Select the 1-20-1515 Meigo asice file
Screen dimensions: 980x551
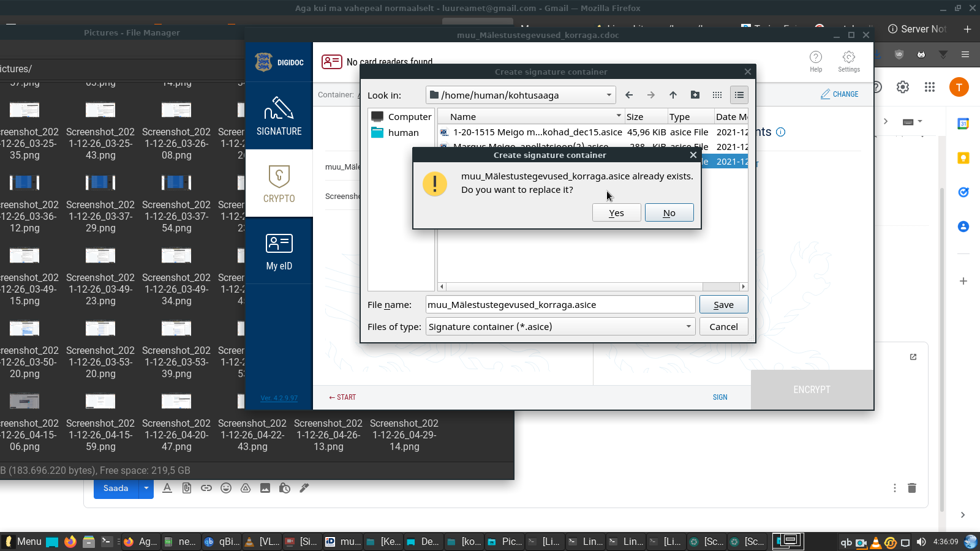pyautogui.click(x=593, y=132)
